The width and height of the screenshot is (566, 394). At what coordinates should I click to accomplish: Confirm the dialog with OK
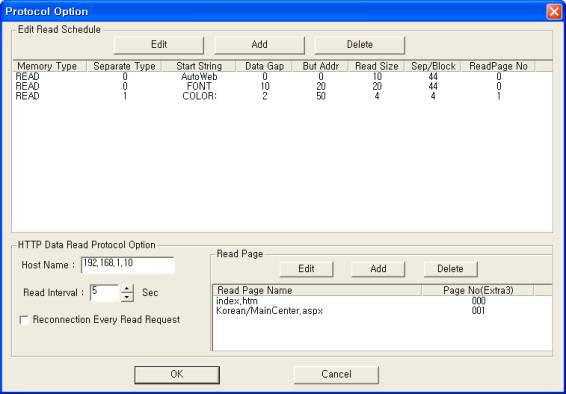(x=177, y=375)
